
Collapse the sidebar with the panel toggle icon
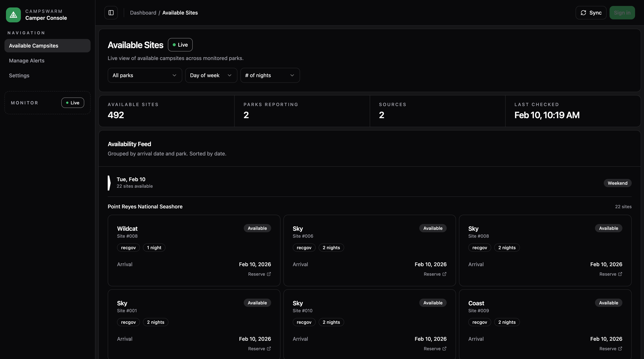coord(111,12)
